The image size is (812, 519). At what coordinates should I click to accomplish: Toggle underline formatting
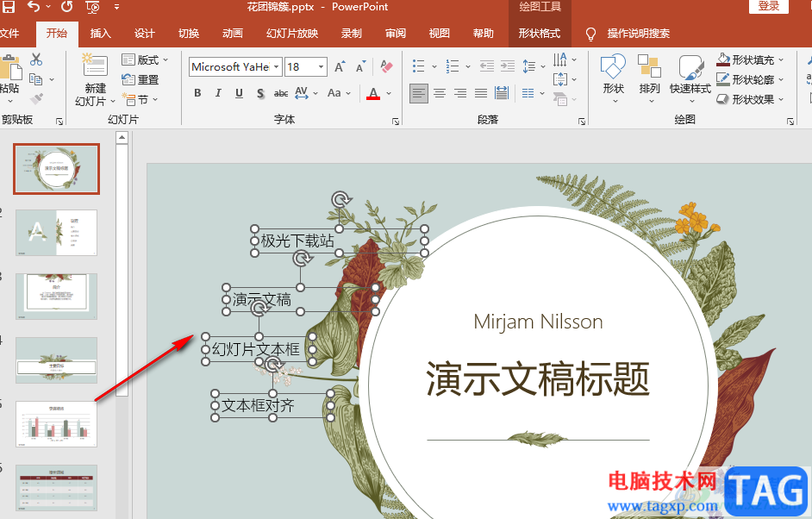[239, 93]
